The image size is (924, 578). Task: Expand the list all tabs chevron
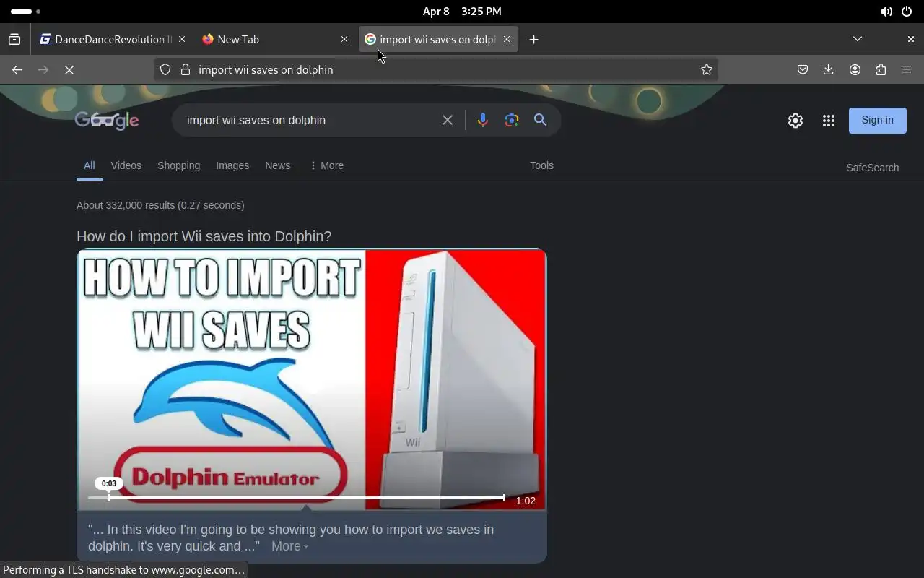[x=858, y=39]
